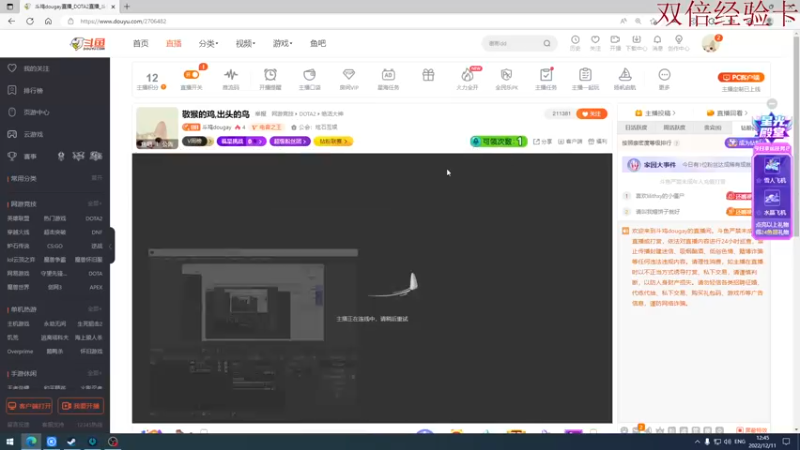800x450 pixels.
Task: Click the browser refresh button
Action: click(30, 21)
